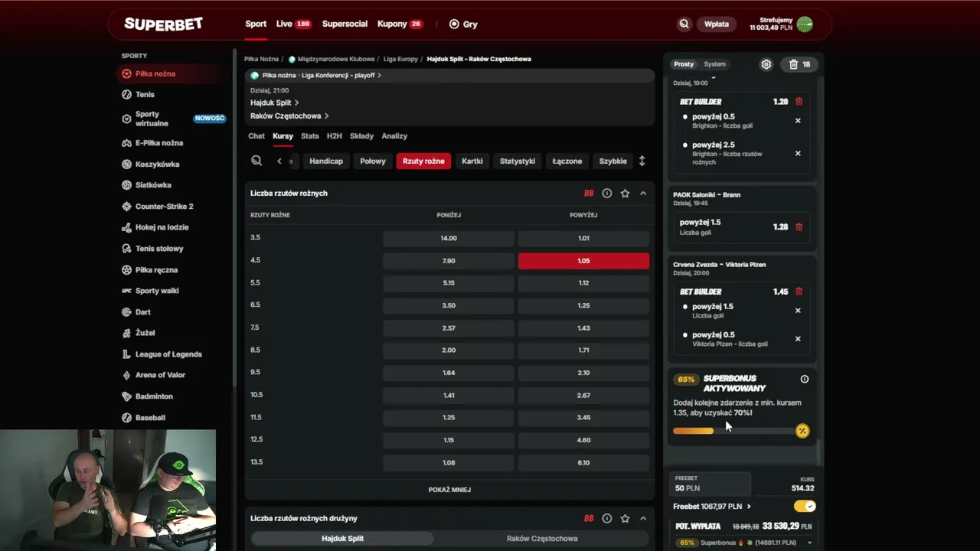Collapse Liczba rzutów rożnych drużyny market

tap(643, 518)
